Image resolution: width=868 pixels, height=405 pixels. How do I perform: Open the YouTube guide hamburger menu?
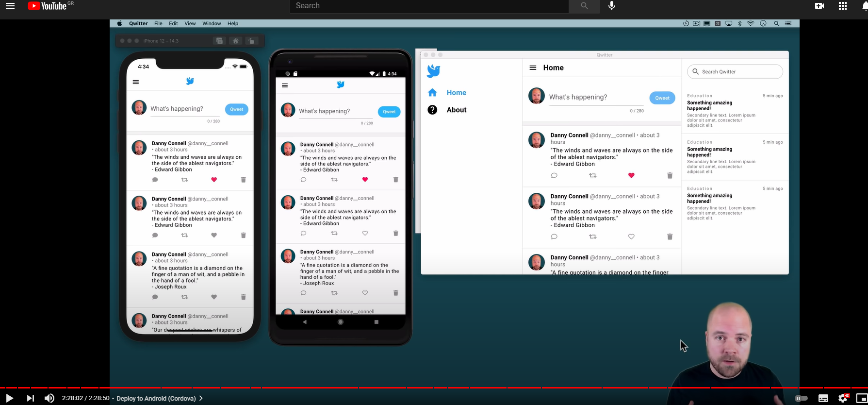10,6
